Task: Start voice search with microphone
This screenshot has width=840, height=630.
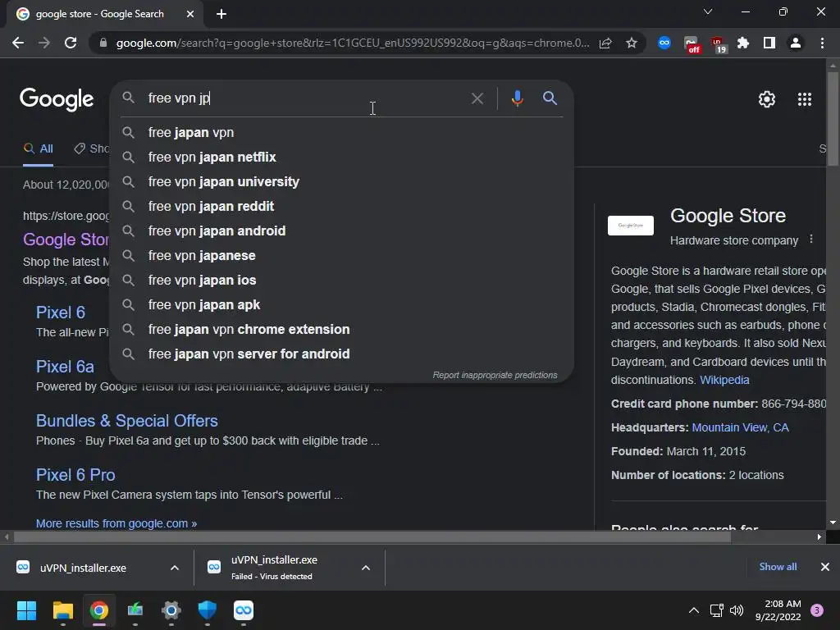Action: click(517, 98)
